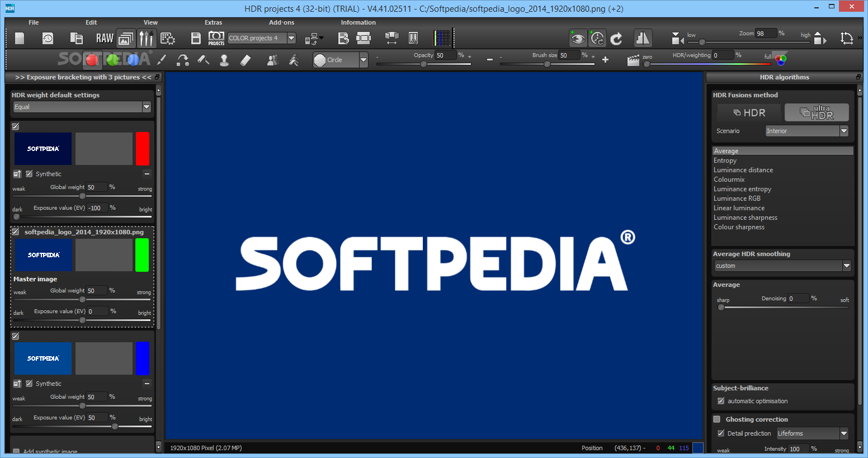Click the clapperboard icon near HDR/weighting

[633, 60]
